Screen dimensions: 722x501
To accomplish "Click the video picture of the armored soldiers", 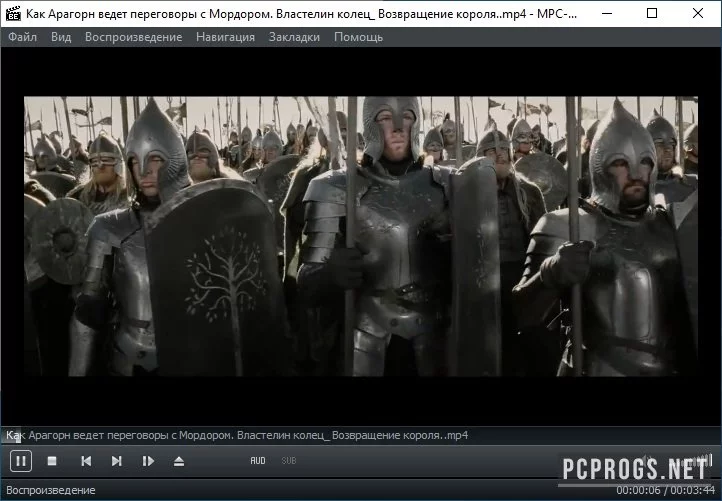I will click(x=361, y=236).
